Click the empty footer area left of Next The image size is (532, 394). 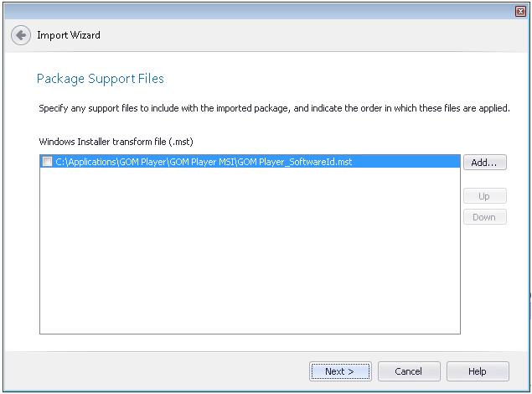(x=151, y=371)
